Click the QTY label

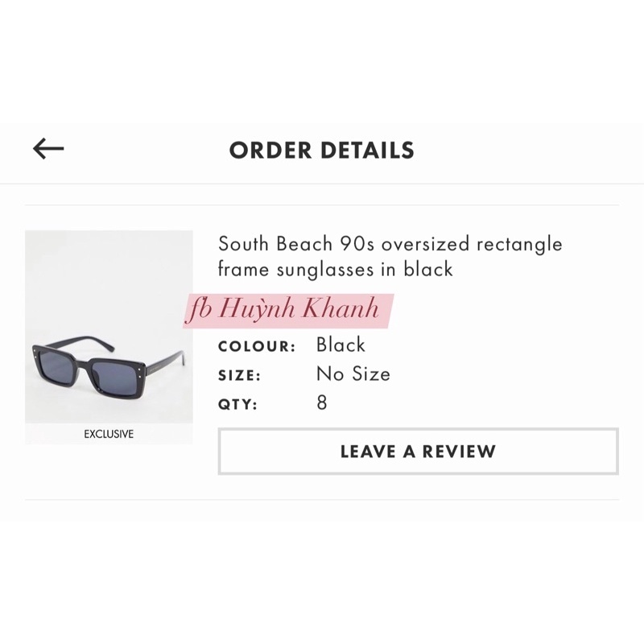coord(237,402)
